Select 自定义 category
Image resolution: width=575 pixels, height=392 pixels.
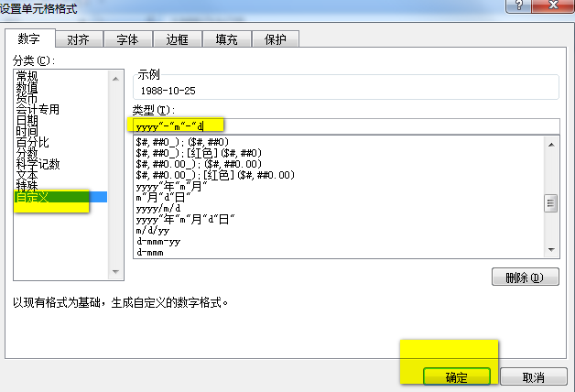click(x=60, y=197)
